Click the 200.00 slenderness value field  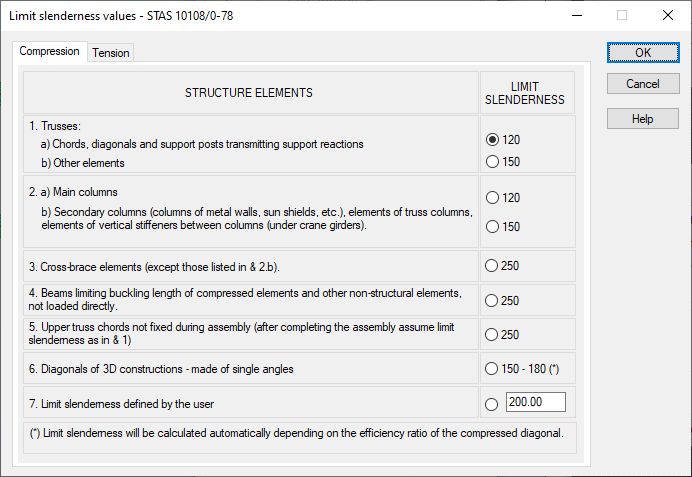click(535, 402)
